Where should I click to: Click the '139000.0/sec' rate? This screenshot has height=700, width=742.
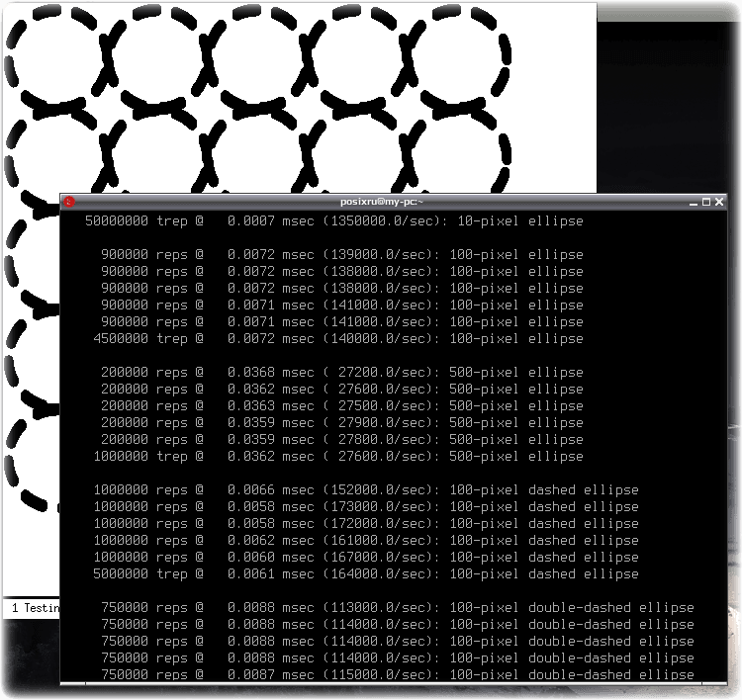click(378, 254)
